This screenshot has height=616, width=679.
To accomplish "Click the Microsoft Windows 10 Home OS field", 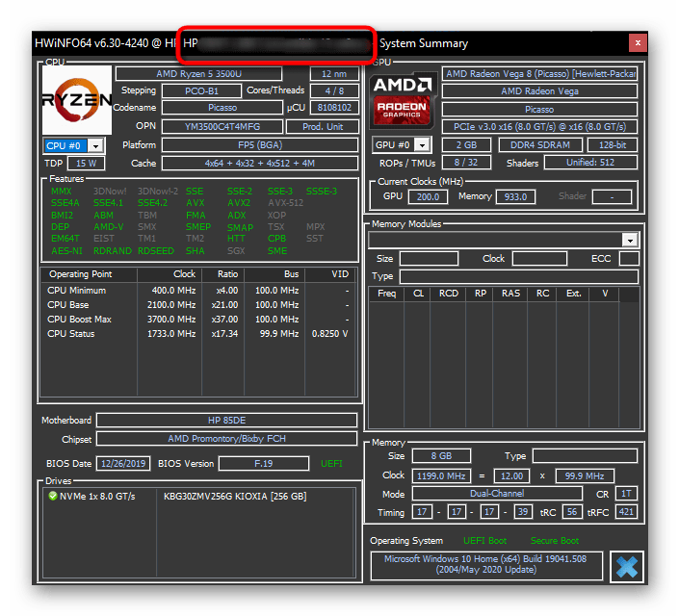I will point(486,564).
